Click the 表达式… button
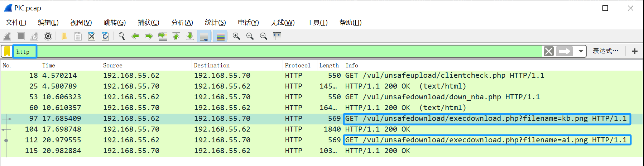Viewport: 644px width, 166px height. [605, 51]
